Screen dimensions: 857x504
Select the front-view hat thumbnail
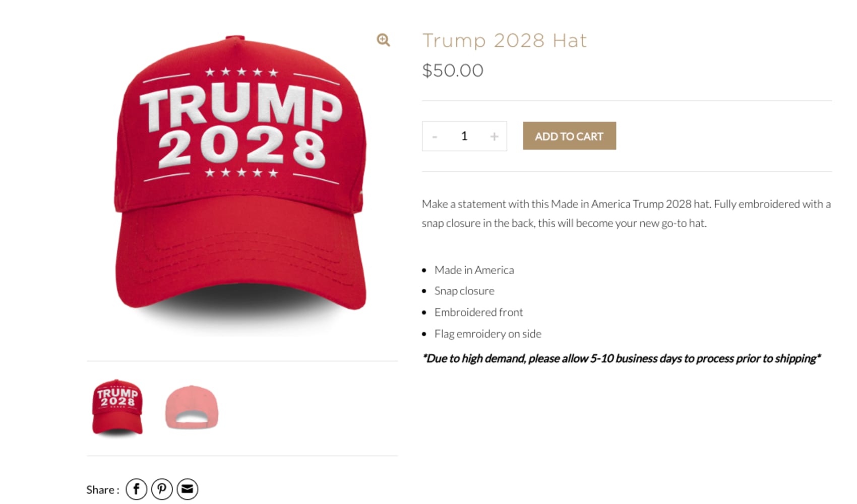tap(117, 407)
